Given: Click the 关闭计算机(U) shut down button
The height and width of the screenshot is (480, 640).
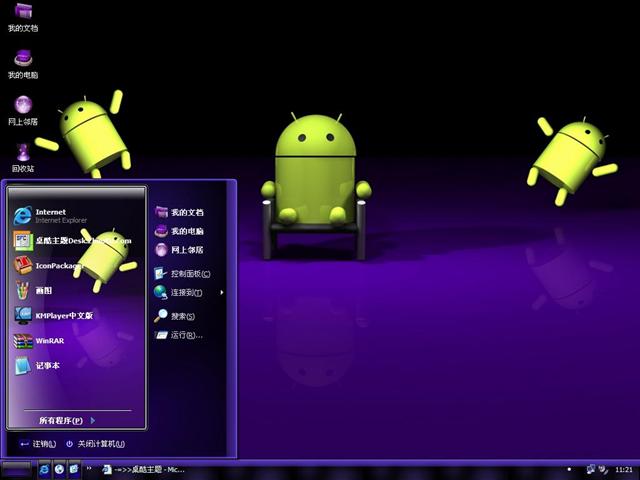Looking at the screenshot, I should pos(96,444).
